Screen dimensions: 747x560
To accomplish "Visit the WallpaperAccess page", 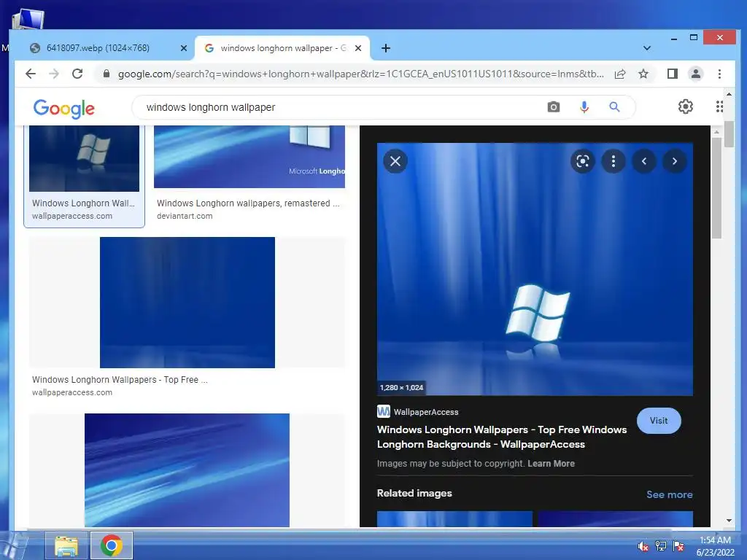I will pos(659,421).
